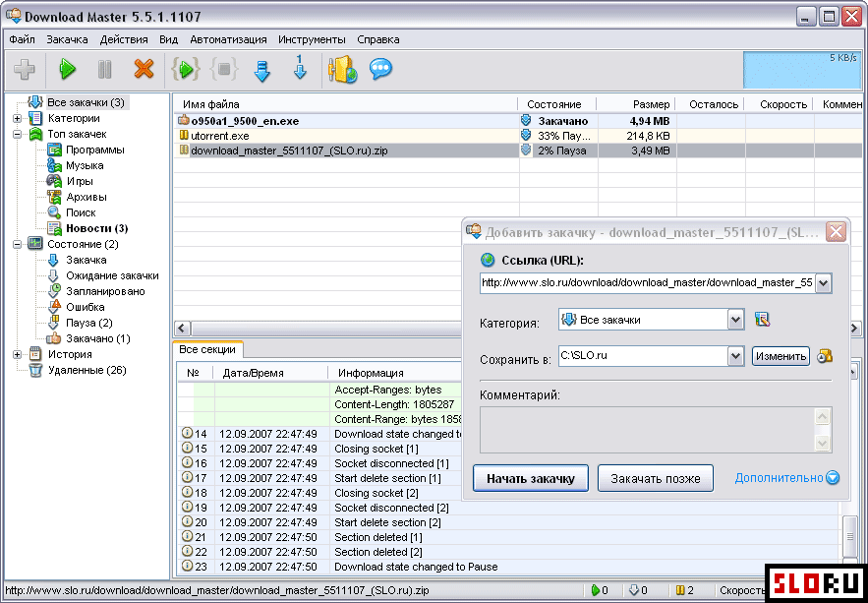The image size is (868, 603).
Task: Open the Закачка menu
Action: tap(67, 40)
